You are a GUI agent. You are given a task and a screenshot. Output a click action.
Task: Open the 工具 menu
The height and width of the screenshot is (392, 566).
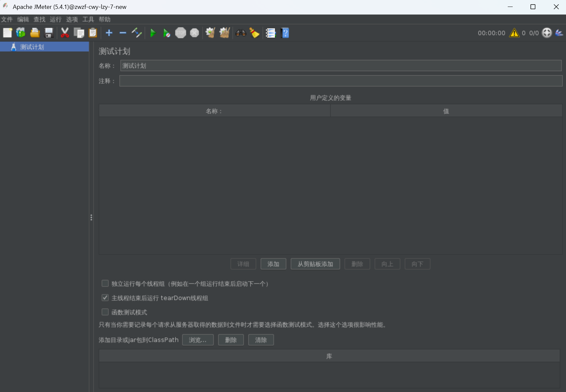[88, 19]
